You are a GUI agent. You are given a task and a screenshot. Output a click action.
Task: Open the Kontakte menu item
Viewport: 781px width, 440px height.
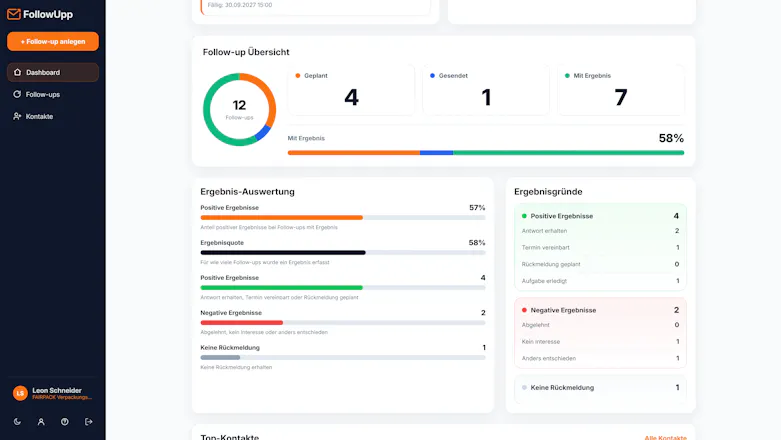point(53,116)
